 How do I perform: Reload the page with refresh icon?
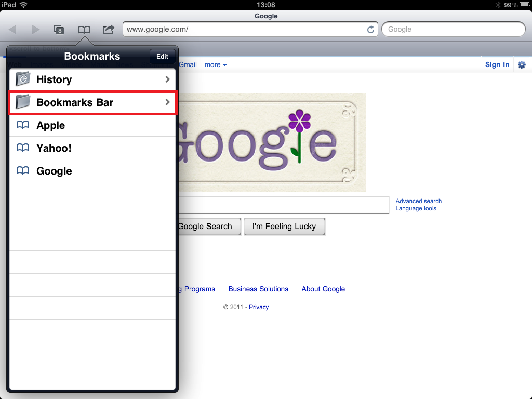point(370,30)
